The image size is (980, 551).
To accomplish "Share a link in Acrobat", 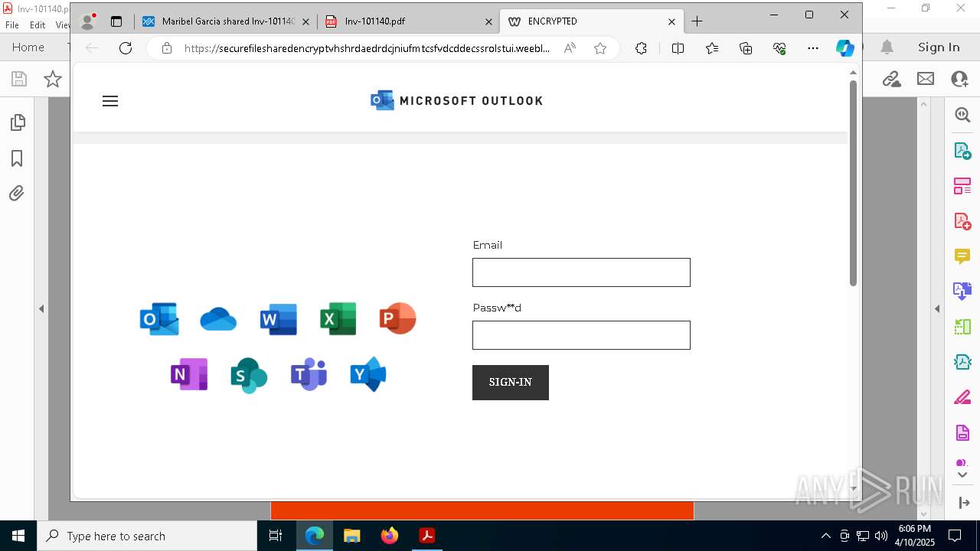I will pyautogui.click(x=891, y=79).
